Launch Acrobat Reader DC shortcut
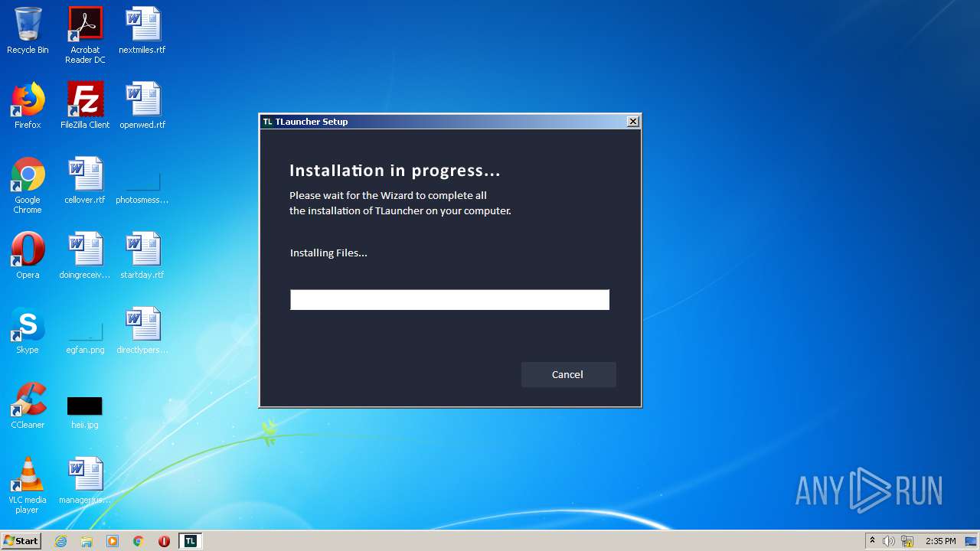980x551 pixels. click(x=85, y=35)
